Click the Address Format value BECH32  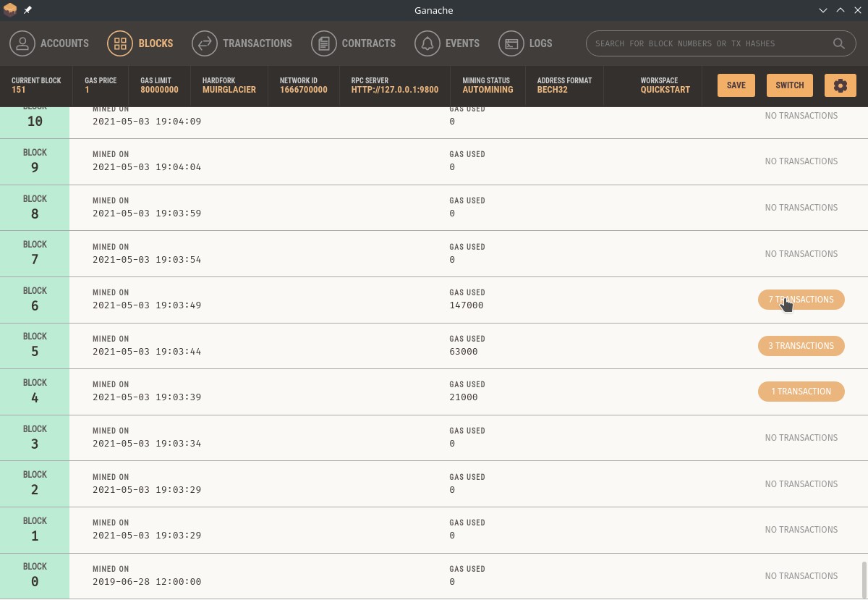[x=553, y=90]
